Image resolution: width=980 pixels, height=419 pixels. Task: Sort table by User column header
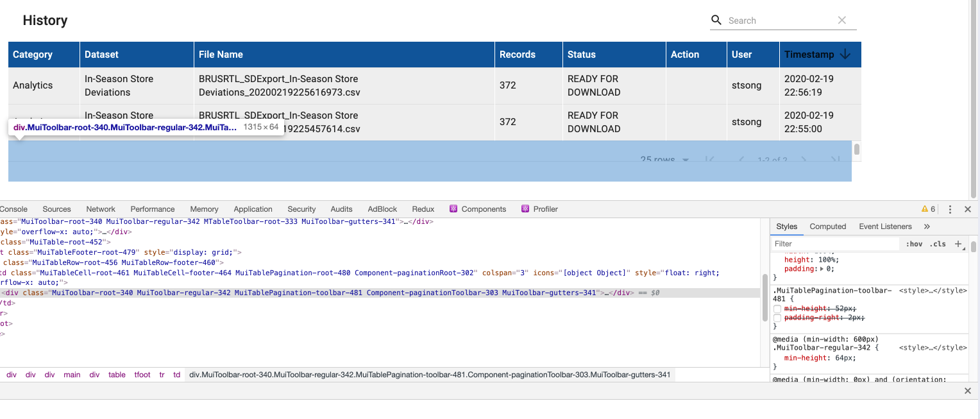(x=741, y=55)
